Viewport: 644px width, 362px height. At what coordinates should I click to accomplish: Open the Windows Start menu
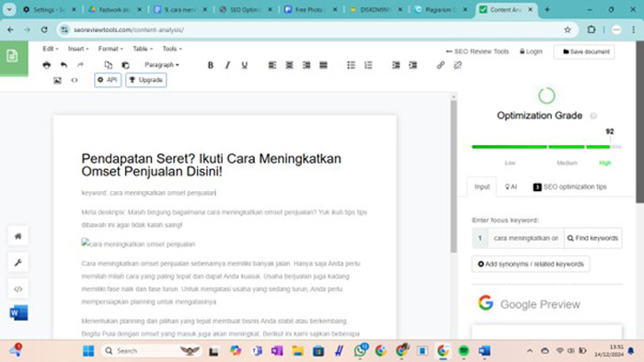point(88,351)
